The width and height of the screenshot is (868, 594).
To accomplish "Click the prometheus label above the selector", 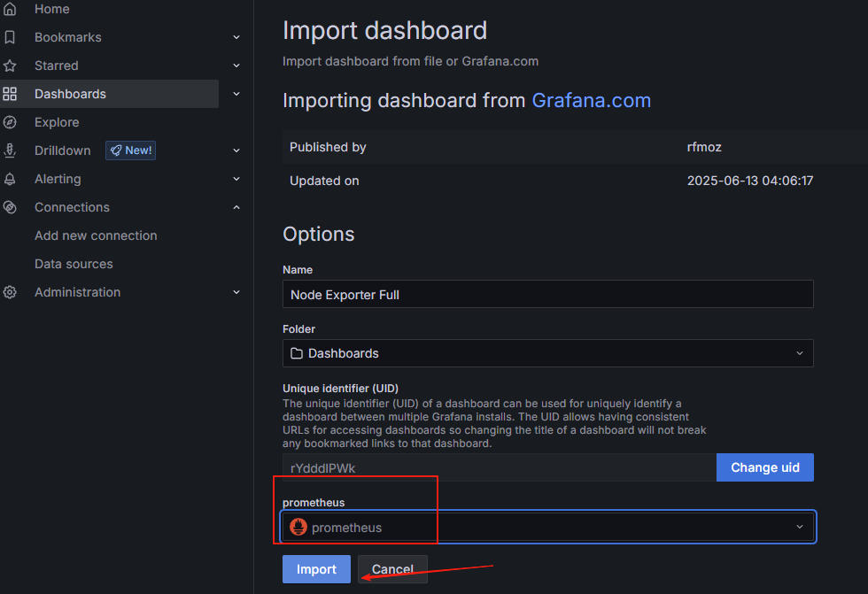I will pos(314,502).
